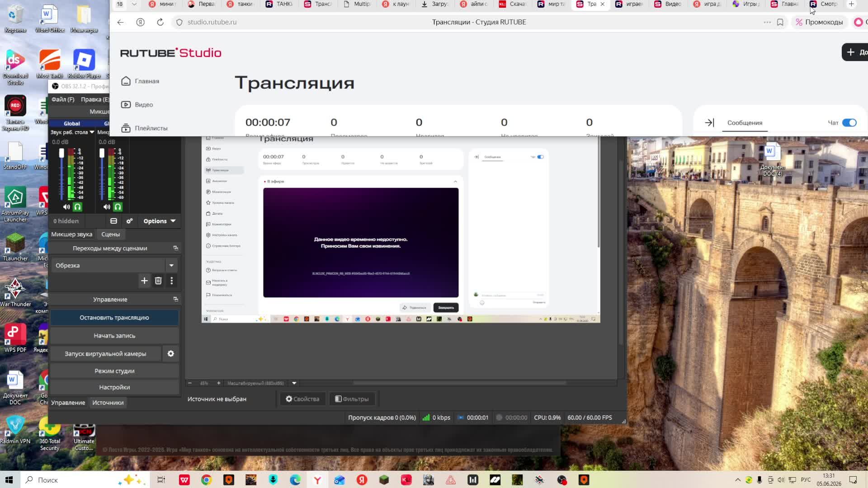Zoom out the OBS preview with minus
Image resolution: width=868 pixels, height=488 pixels.
pyautogui.click(x=190, y=383)
